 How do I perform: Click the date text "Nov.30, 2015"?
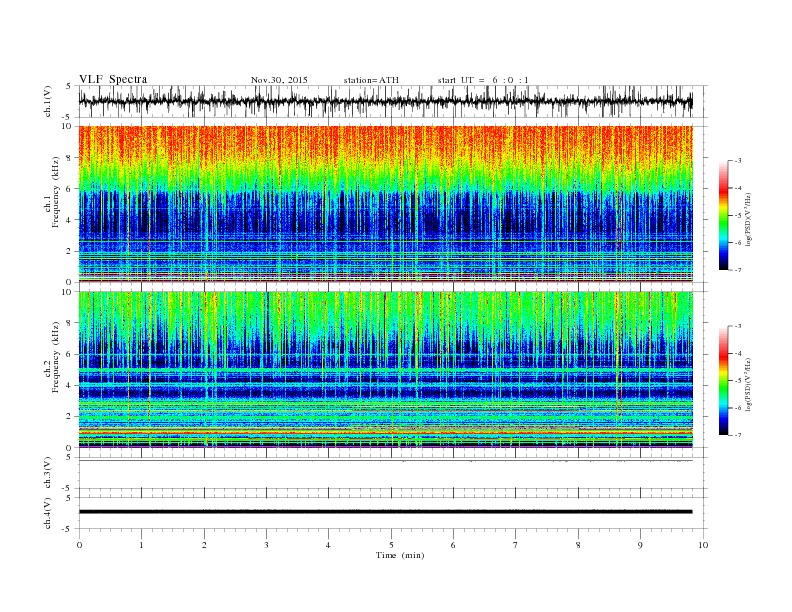pos(279,80)
